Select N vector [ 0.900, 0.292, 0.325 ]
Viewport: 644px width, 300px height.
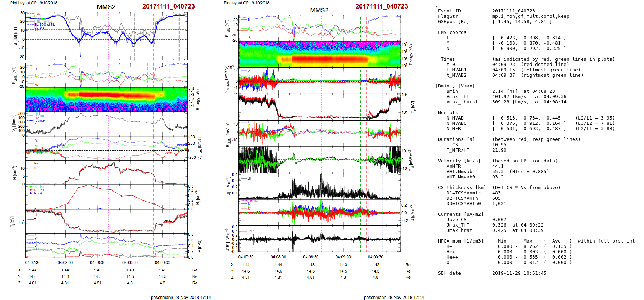529,49
